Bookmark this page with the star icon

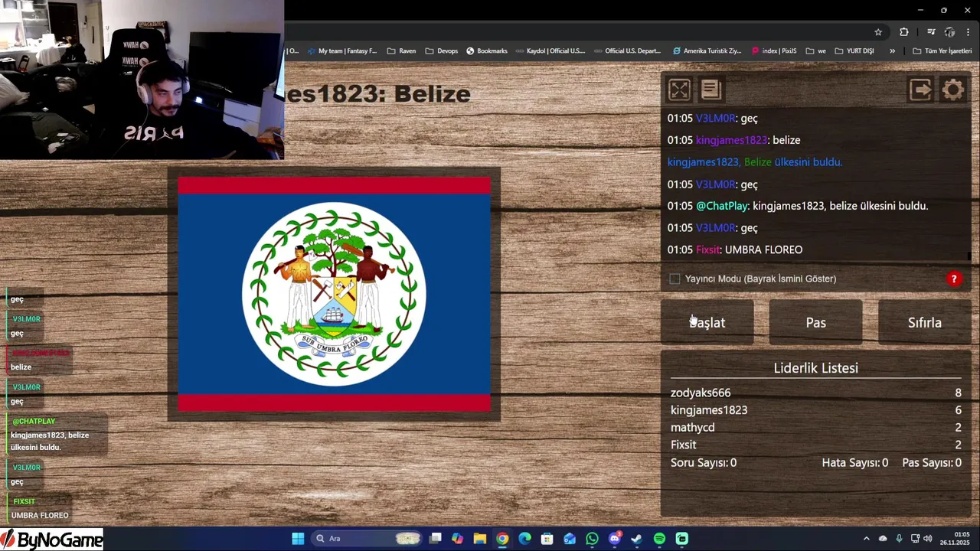coord(878,32)
